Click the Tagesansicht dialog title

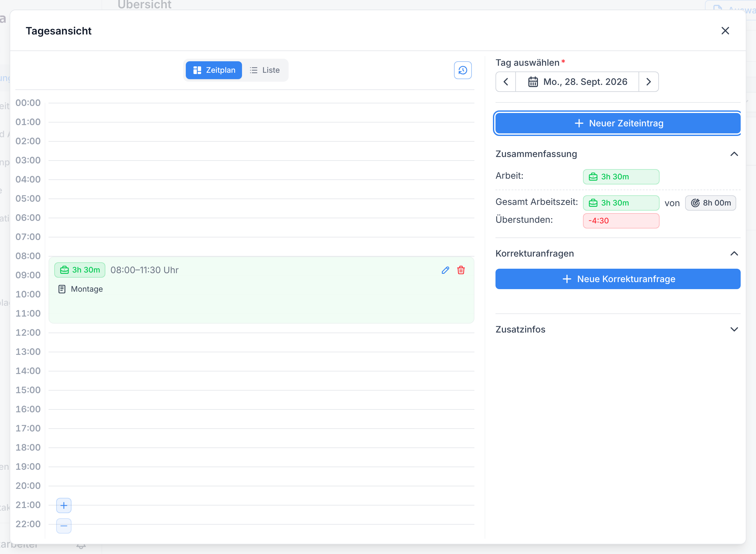(x=58, y=31)
